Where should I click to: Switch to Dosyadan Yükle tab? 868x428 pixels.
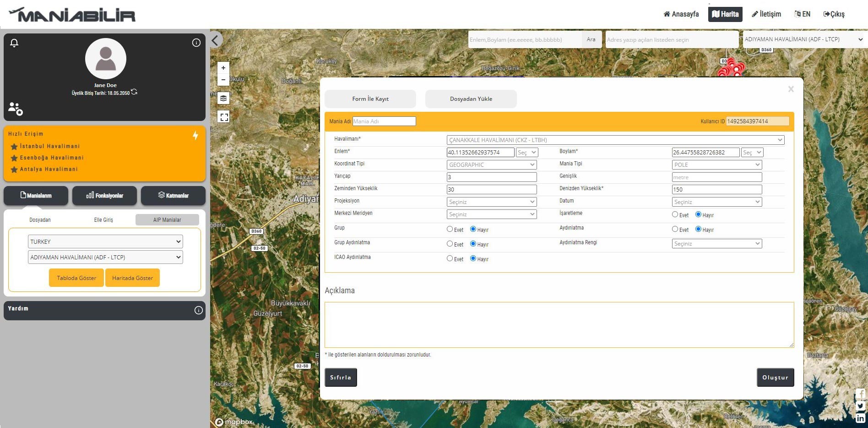(471, 99)
